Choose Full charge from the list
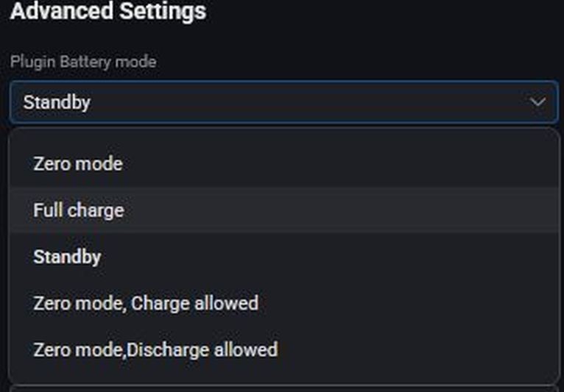This screenshot has height=392, width=564. point(79,210)
